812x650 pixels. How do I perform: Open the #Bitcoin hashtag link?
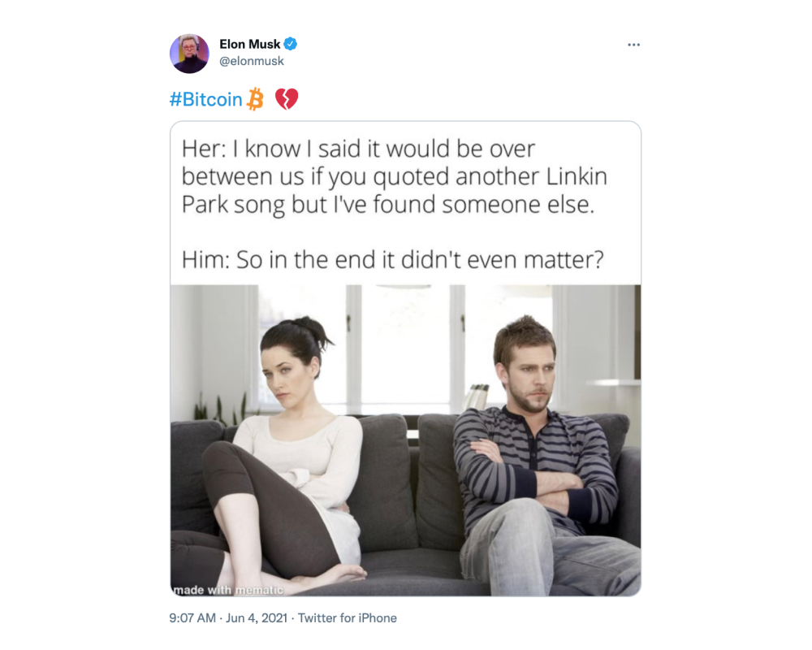pyautogui.click(x=205, y=99)
